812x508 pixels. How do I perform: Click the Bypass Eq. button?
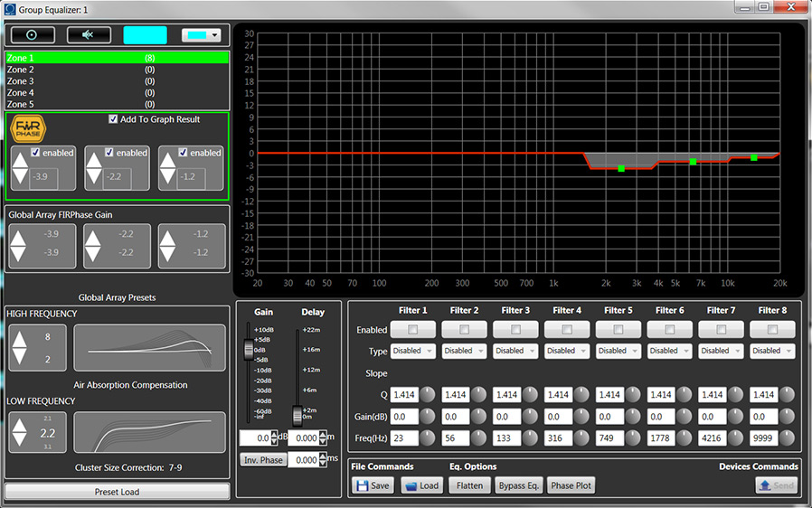click(519, 485)
